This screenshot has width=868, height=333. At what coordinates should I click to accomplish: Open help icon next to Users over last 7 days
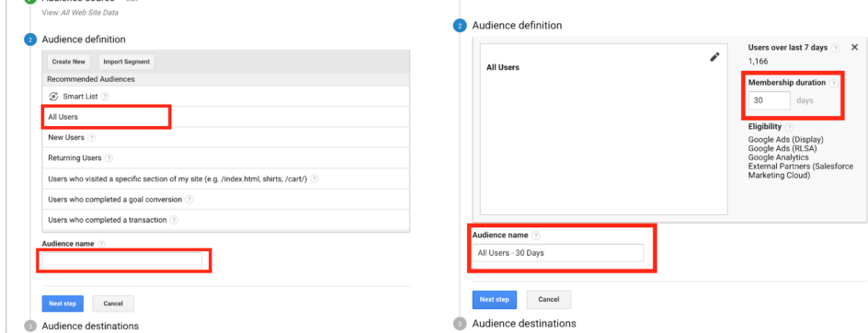coord(835,48)
